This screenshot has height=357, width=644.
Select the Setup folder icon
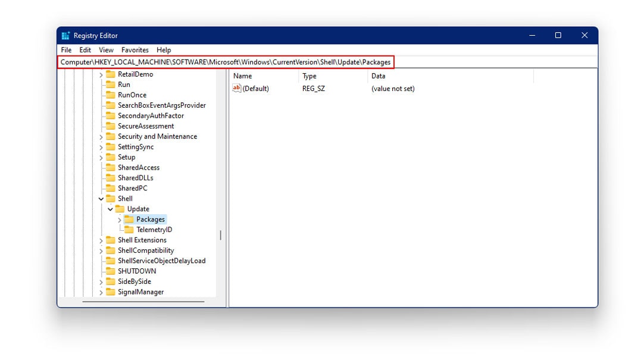coord(111,157)
